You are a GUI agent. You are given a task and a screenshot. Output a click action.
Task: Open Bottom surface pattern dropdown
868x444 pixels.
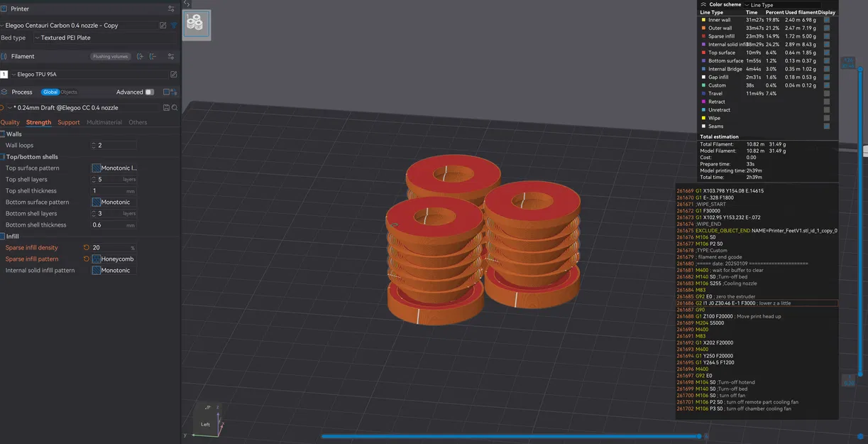[114, 202]
